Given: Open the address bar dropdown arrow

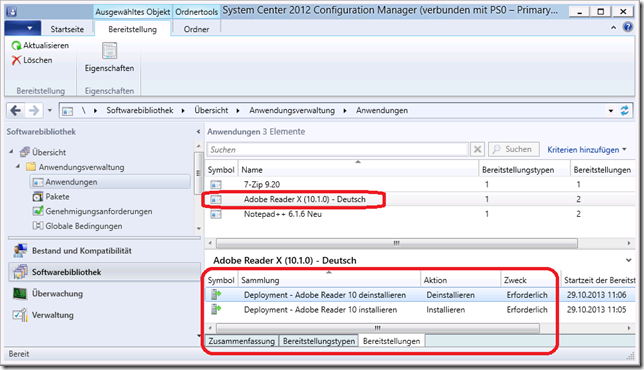Looking at the screenshot, I should click(x=611, y=110).
